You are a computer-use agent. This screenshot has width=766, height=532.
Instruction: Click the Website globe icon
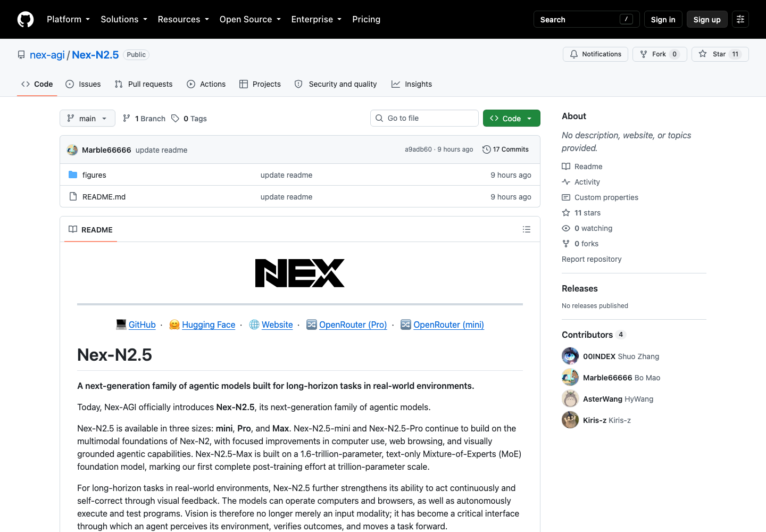tap(254, 325)
